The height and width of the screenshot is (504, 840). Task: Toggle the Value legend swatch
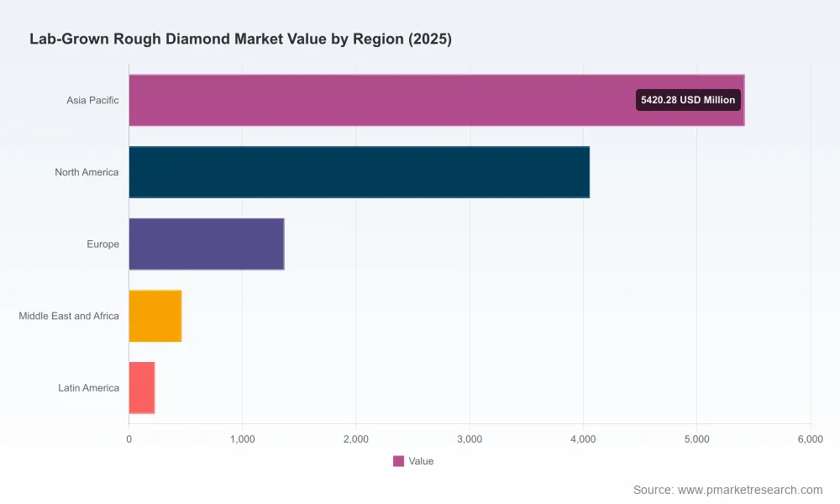point(398,461)
